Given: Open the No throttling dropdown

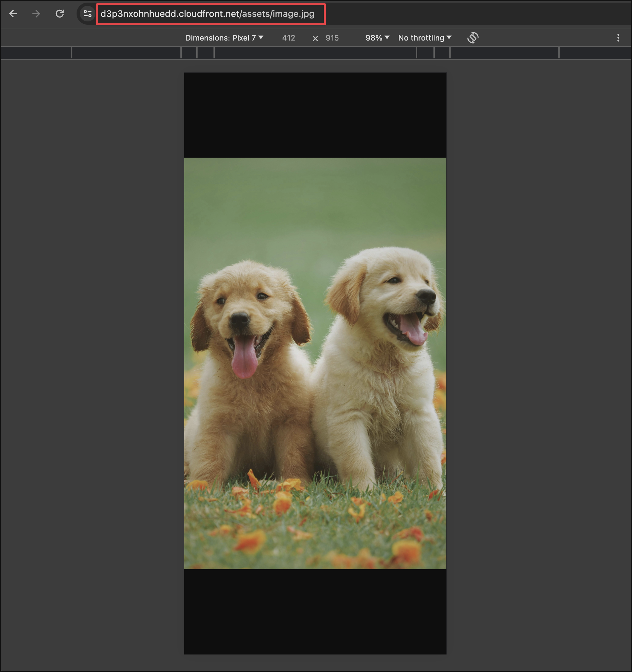Looking at the screenshot, I should (424, 38).
